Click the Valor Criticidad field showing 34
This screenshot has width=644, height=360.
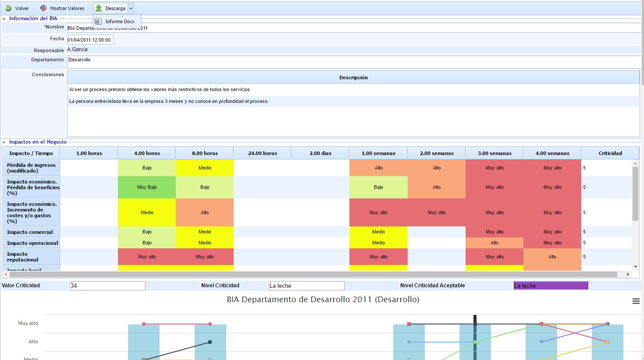[x=107, y=286]
